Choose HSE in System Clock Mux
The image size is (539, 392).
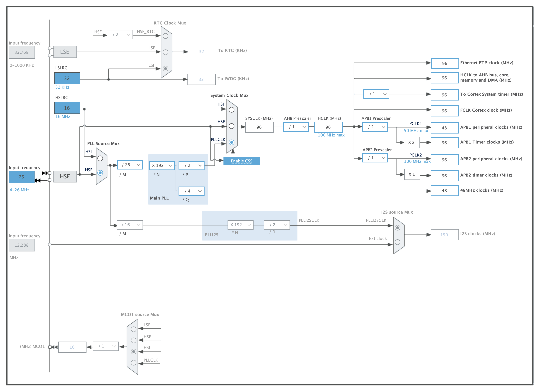click(231, 126)
